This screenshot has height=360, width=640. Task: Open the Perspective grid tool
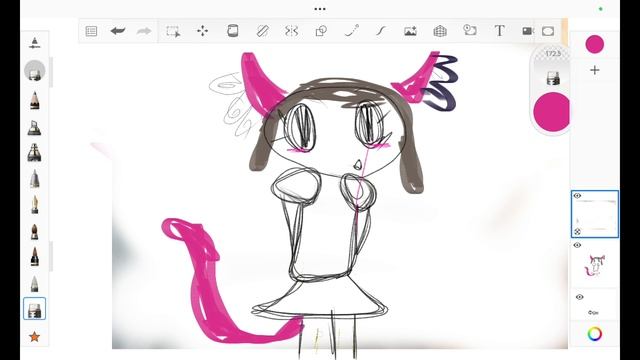[x=440, y=31]
